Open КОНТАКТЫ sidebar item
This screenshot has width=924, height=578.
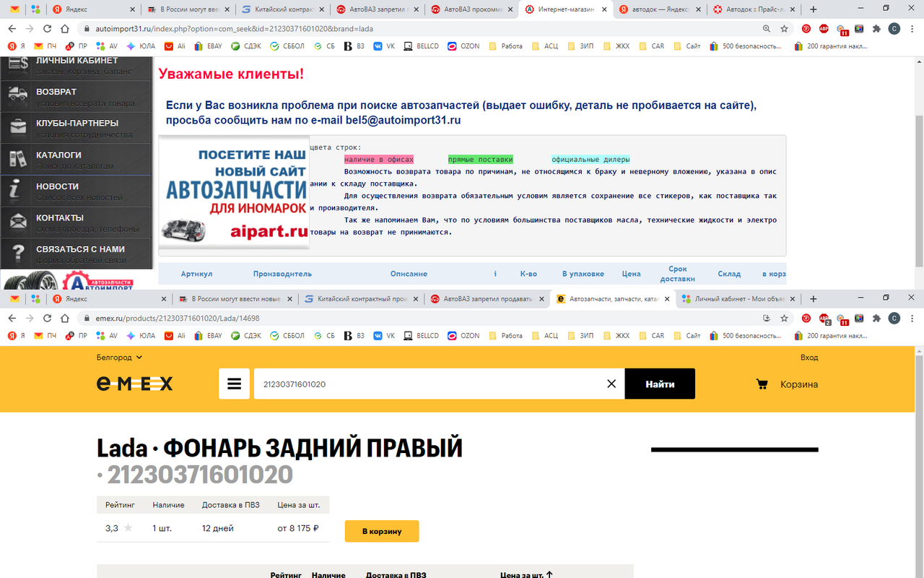(76, 223)
